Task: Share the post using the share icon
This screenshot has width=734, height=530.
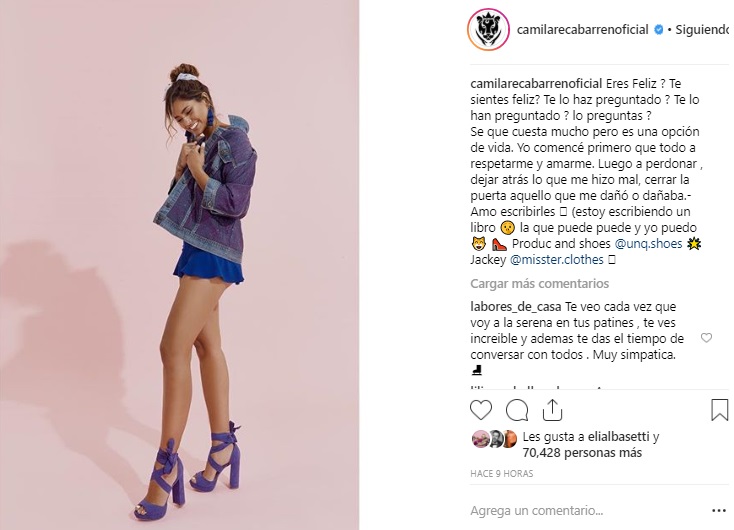Action: [552, 410]
